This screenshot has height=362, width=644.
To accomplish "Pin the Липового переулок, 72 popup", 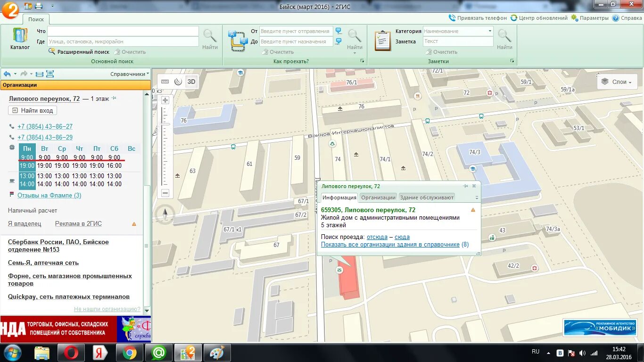I will [466, 186].
